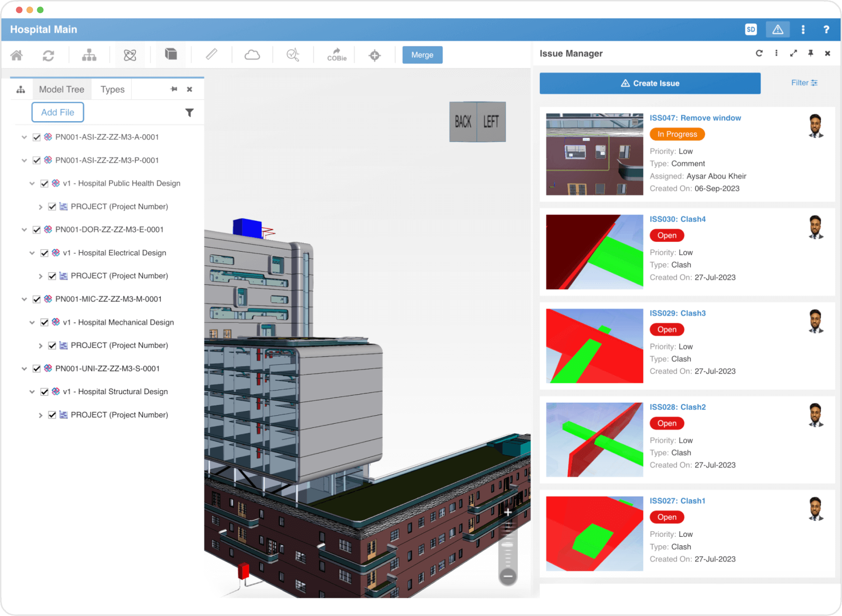The width and height of the screenshot is (842, 616).
Task: Activate the measure ruler tool
Action: point(212,55)
